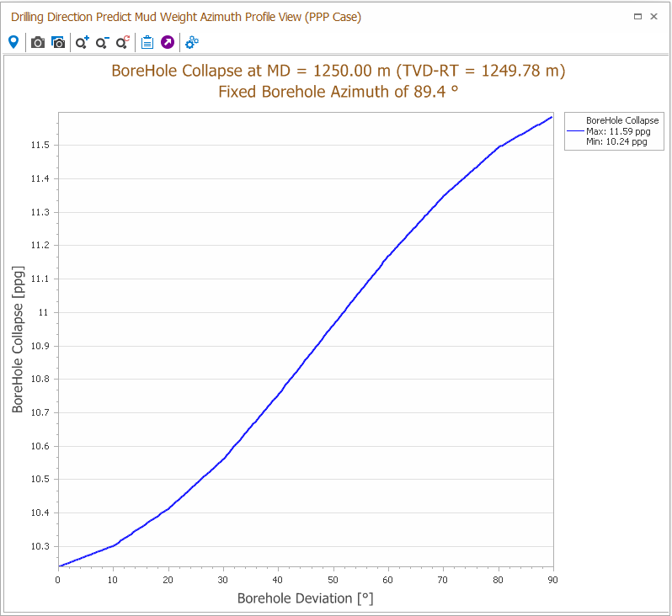Click the window capture camera icon
Image resolution: width=672 pixels, height=616 pixels.
(58, 42)
